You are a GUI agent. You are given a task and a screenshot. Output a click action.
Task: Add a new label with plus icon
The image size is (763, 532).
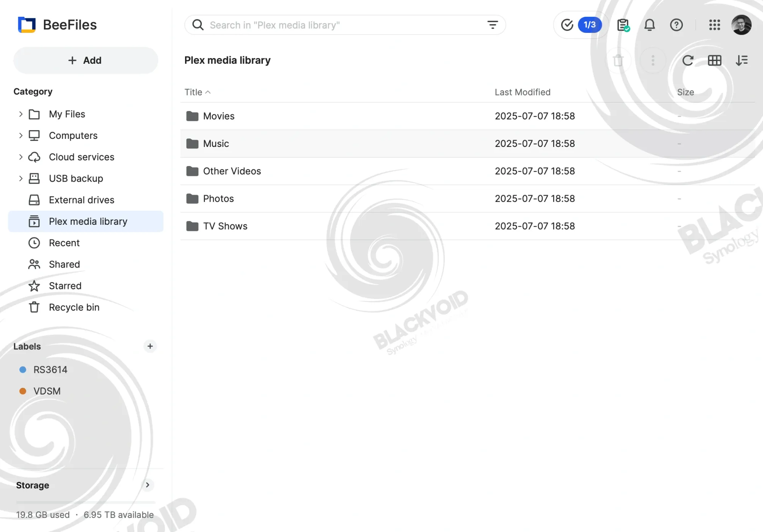150,346
